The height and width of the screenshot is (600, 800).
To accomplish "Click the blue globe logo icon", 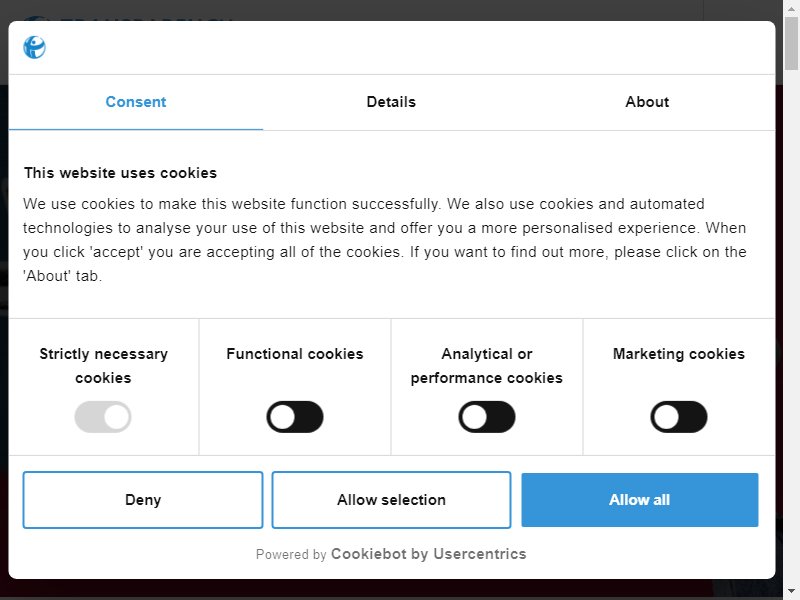I will (35, 47).
